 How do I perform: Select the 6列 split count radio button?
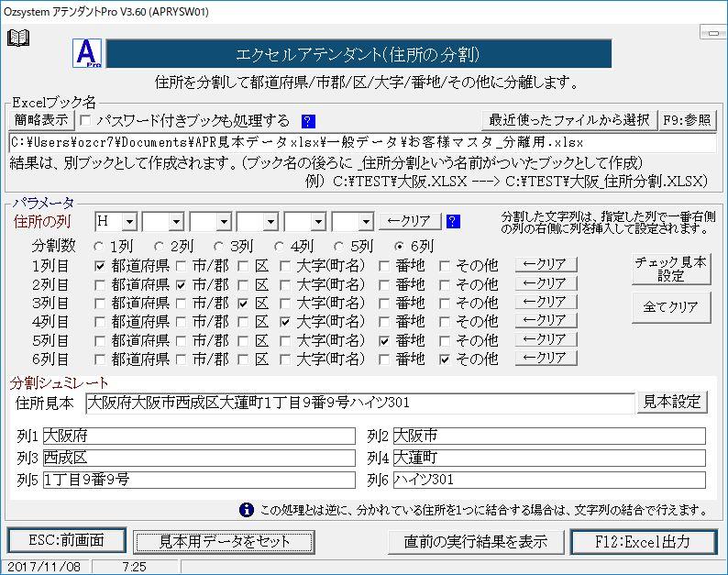399,246
